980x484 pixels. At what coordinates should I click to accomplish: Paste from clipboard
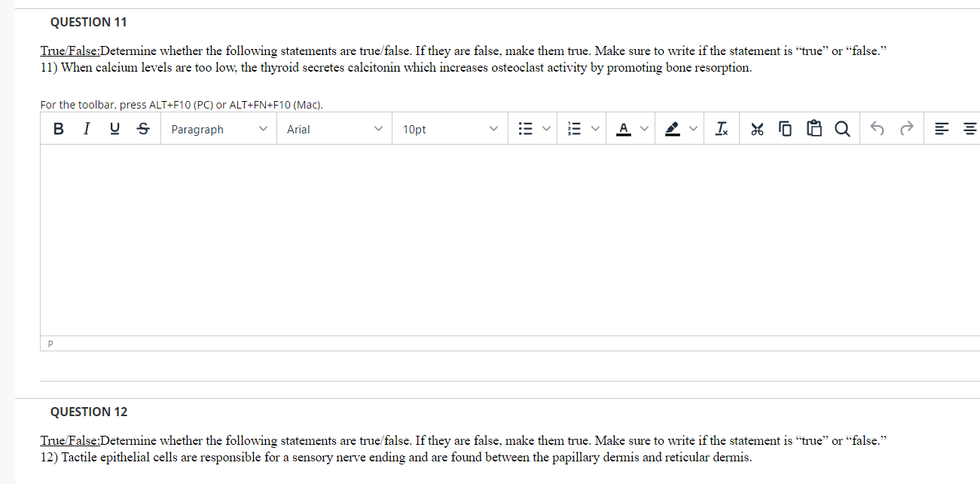coord(814,129)
